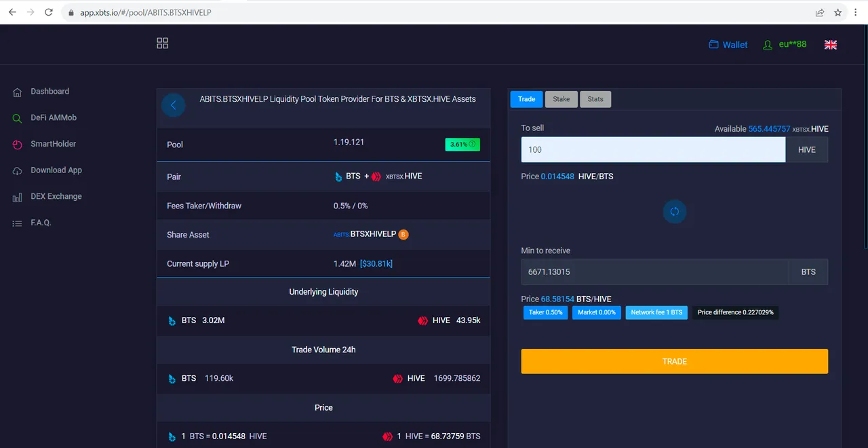Click the HIVE icon under Underlying Liquidity
Viewport: 868px width, 448px height.
pos(423,321)
